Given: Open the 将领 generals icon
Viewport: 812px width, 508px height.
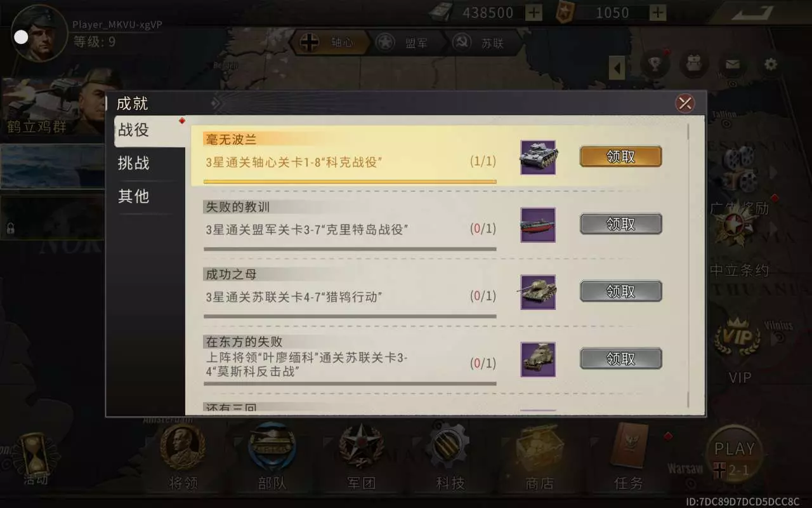Looking at the screenshot, I should [x=183, y=457].
